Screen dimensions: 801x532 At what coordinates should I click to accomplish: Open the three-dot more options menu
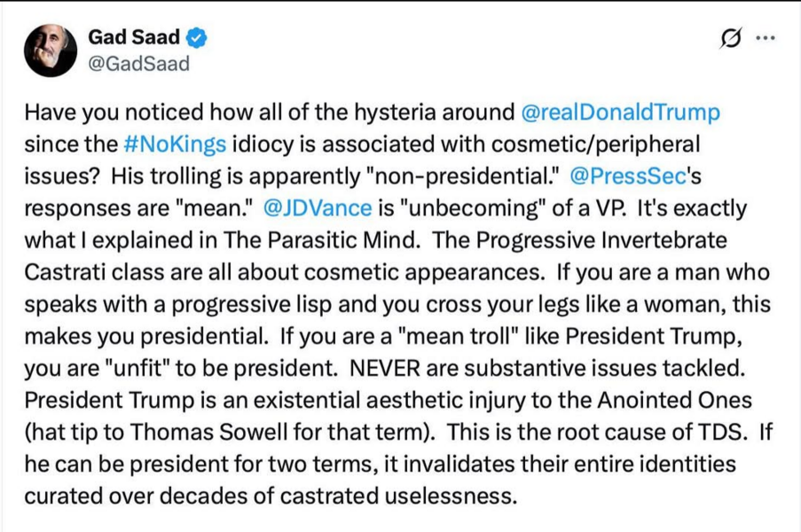[764, 39]
